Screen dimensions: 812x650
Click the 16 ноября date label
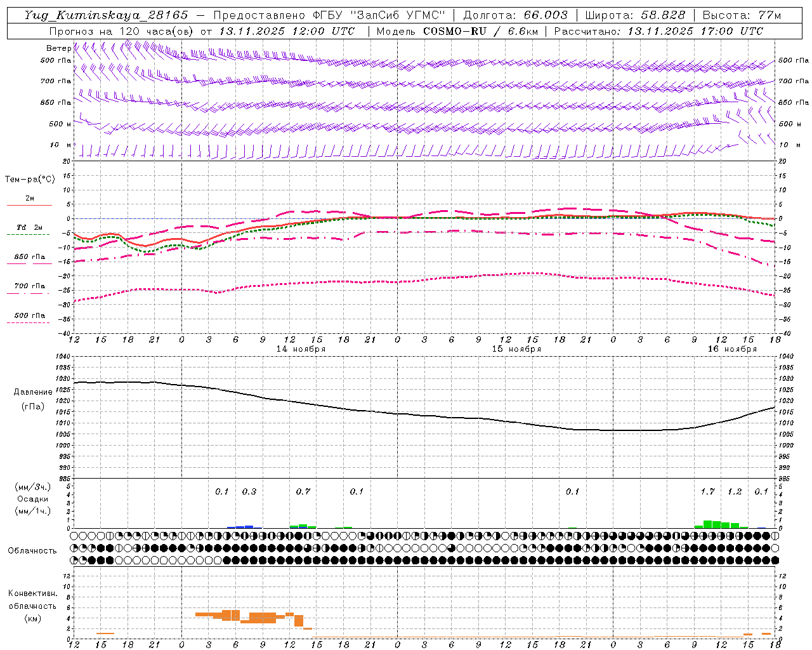pyautogui.click(x=732, y=349)
